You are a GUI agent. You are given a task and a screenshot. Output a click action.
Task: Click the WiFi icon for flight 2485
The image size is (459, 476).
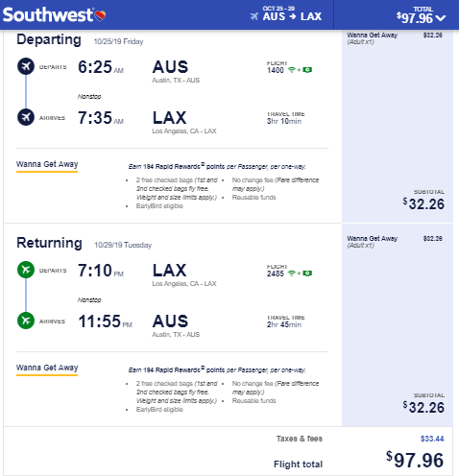[291, 274]
